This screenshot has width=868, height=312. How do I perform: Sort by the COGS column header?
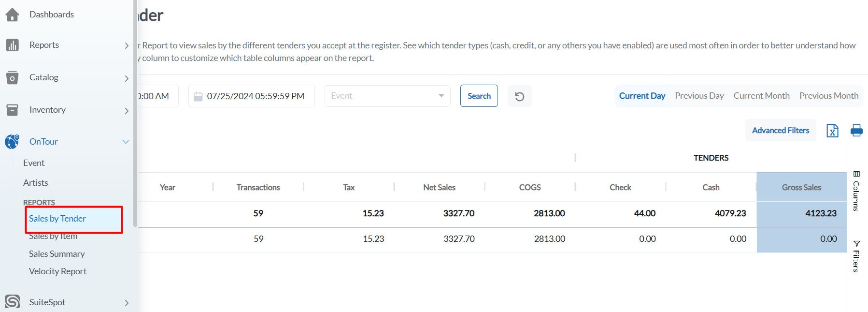[x=530, y=187]
